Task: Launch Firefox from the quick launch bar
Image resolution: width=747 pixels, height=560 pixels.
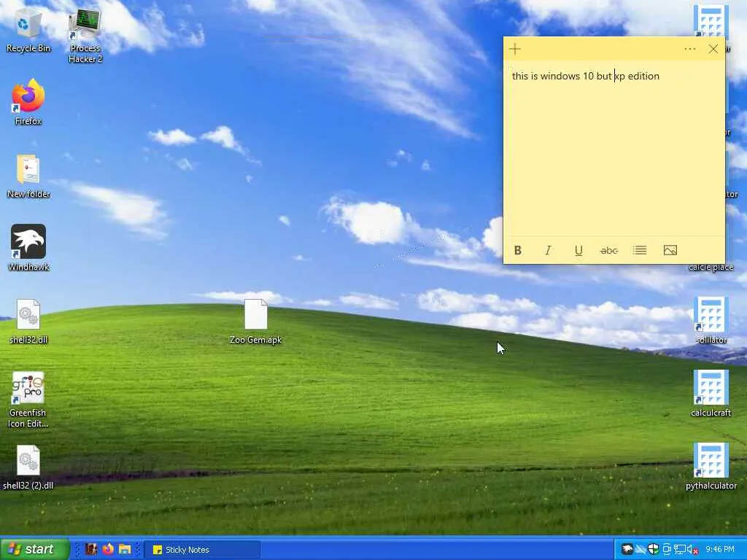Action: 108,549
